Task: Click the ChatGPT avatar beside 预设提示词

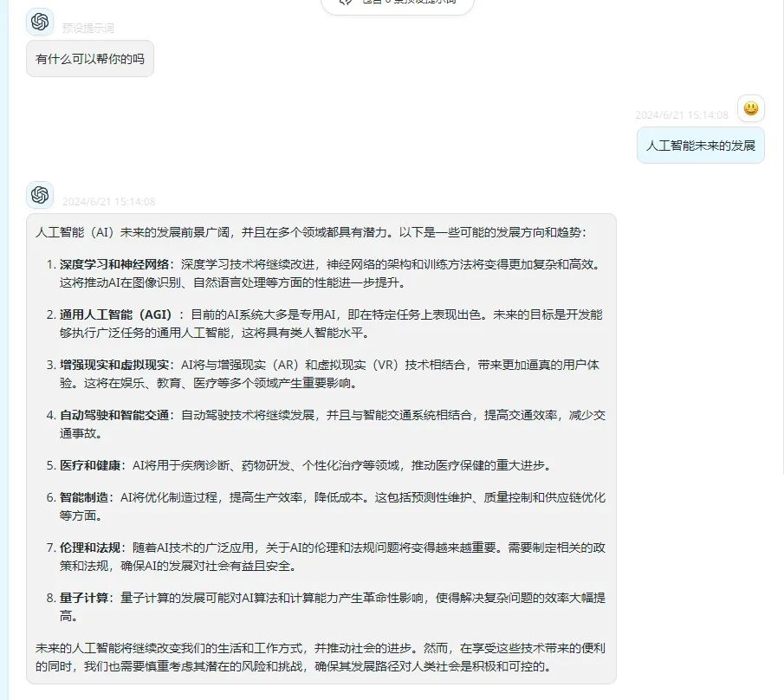Action: pyautogui.click(x=40, y=22)
